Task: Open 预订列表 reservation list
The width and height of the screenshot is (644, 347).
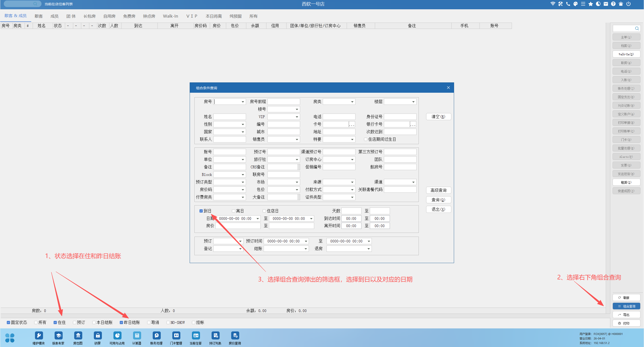Action: (215, 338)
